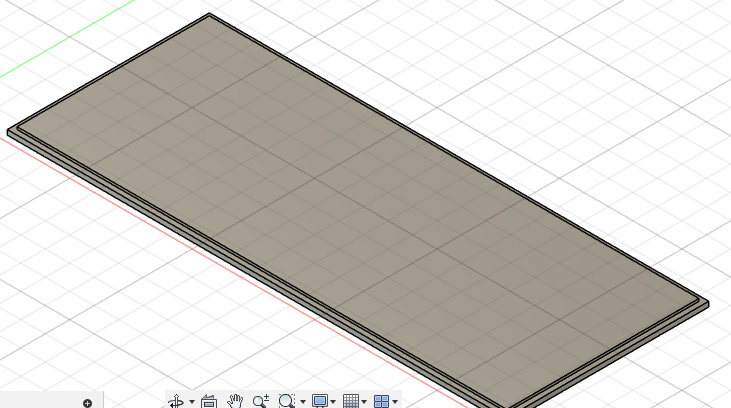Choose the Zoom magnifier tool
Viewport: 731px width, 408px height.
tap(261, 401)
